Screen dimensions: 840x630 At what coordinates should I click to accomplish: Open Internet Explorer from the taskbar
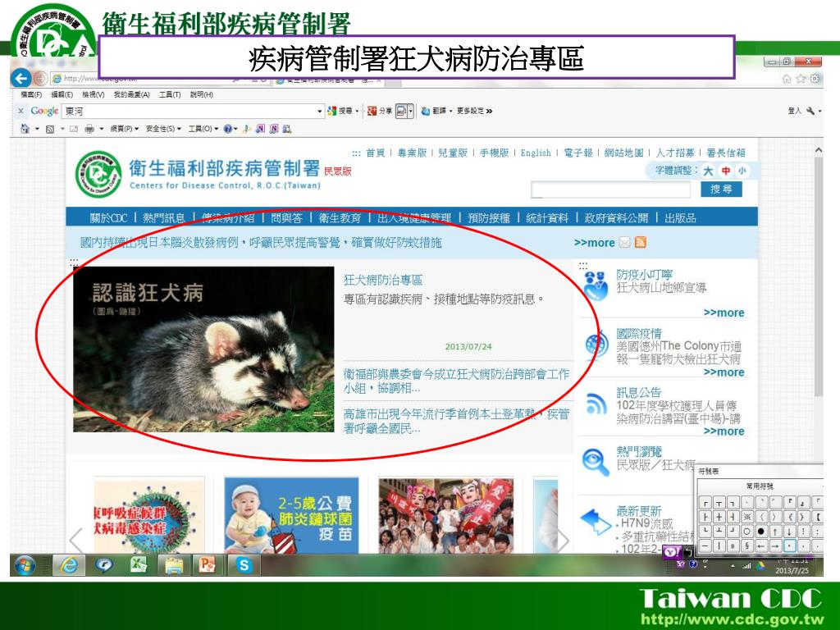point(69,565)
